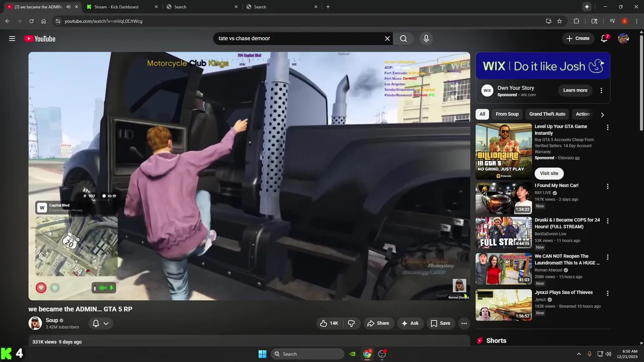Screen dimensions: 644x362
Task: Like the video (14K)
Action: point(330,323)
